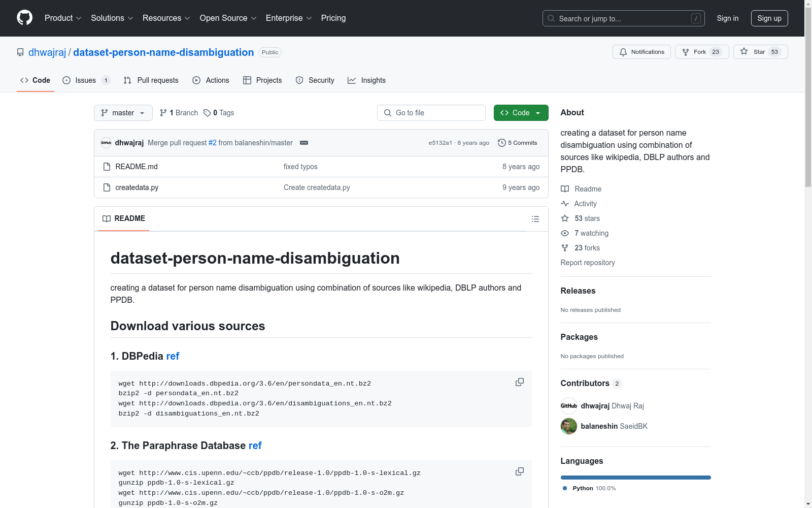Open the Contributors heading link

[x=591, y=384]
